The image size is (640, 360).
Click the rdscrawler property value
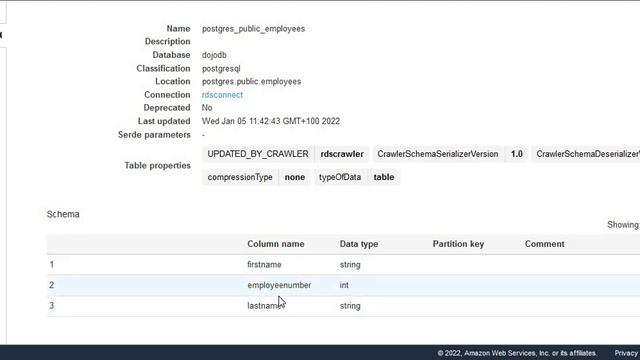pos(342,154)
